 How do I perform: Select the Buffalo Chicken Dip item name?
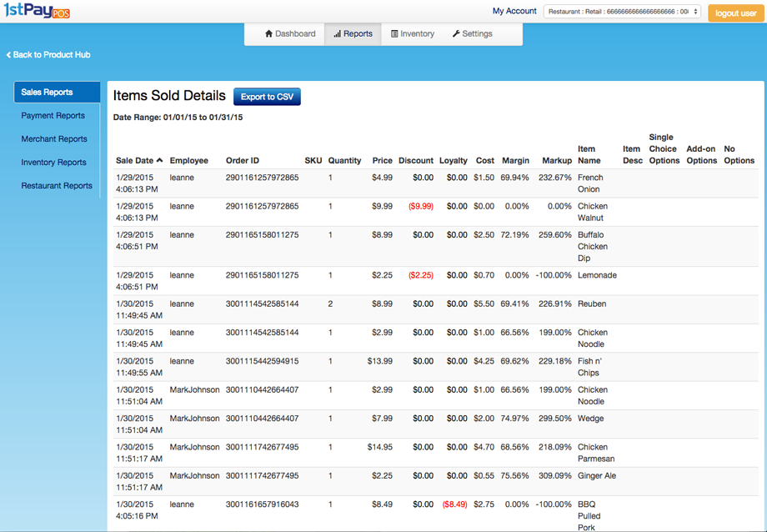pos(593,247)
